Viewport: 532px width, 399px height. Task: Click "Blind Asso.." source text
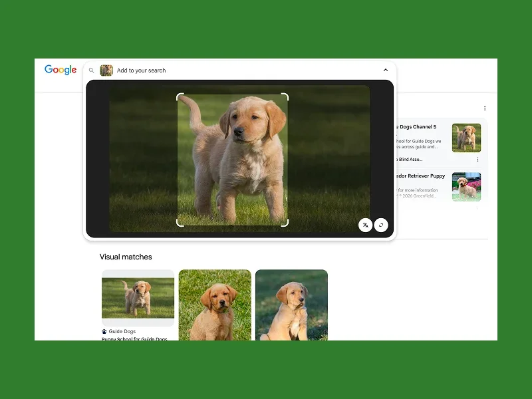point(410,160)
